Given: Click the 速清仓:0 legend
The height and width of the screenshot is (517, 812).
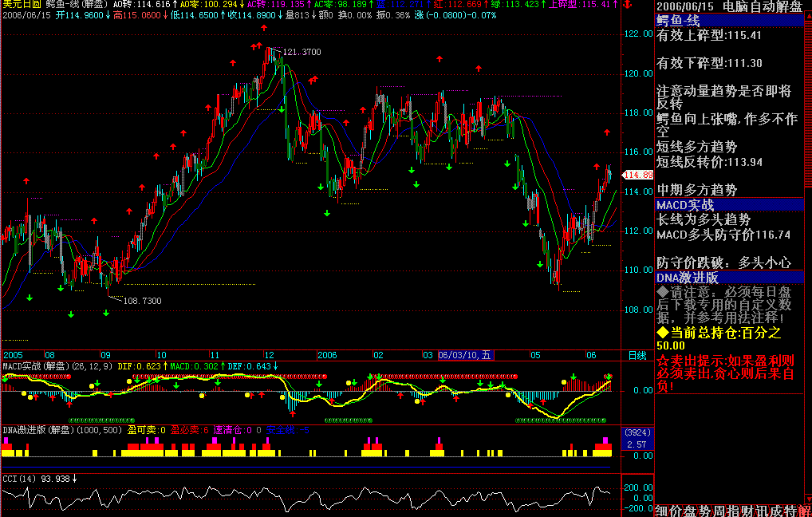Looking at the screenshot, I should tap(233, 430).
